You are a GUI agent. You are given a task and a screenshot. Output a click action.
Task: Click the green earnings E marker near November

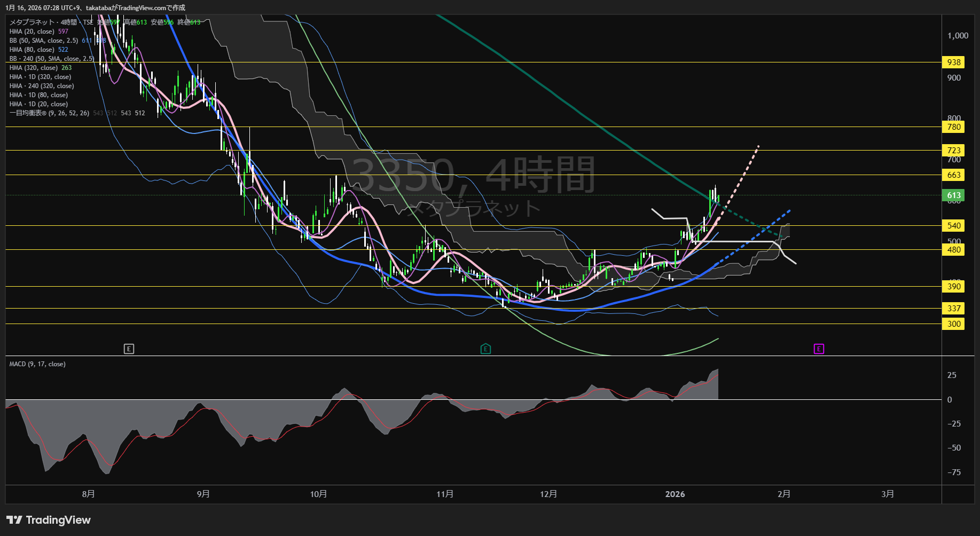point(485,349)
